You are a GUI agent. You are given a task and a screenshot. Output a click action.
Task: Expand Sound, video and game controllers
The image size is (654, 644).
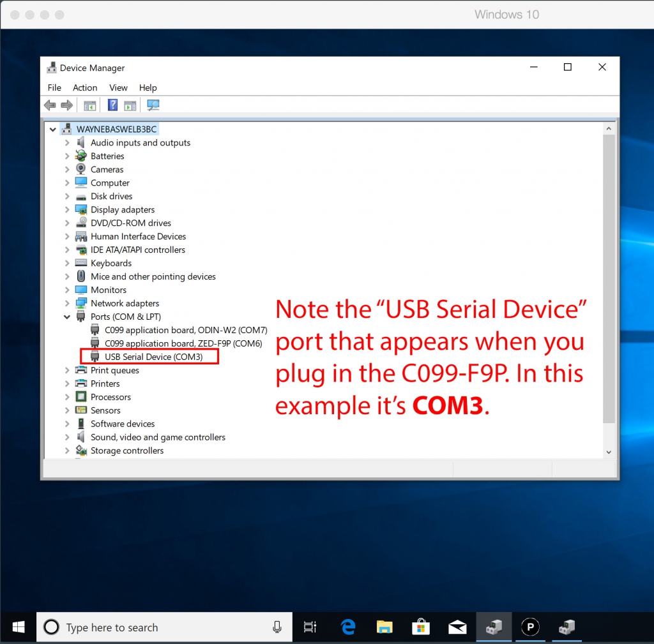[66, 437]
